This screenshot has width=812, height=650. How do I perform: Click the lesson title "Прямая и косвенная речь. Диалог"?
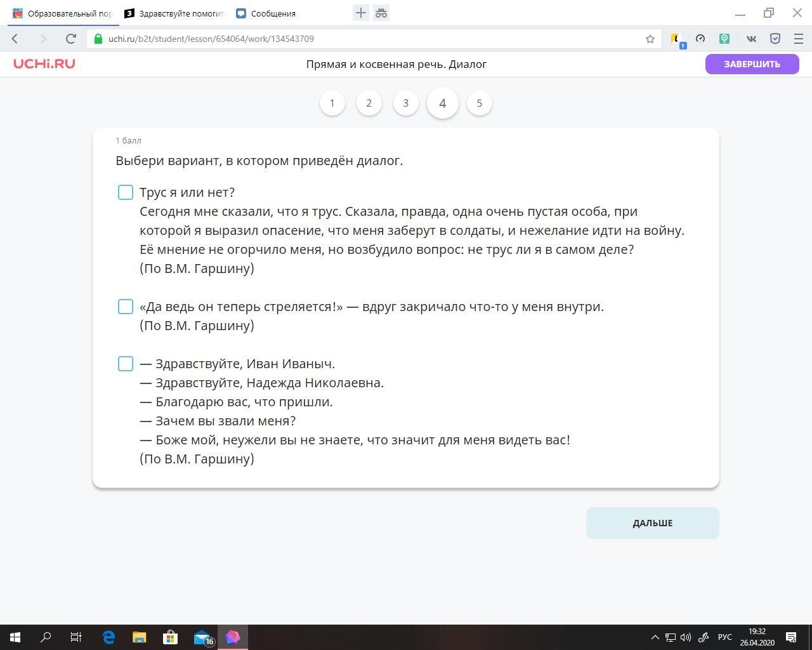[396, 64]
